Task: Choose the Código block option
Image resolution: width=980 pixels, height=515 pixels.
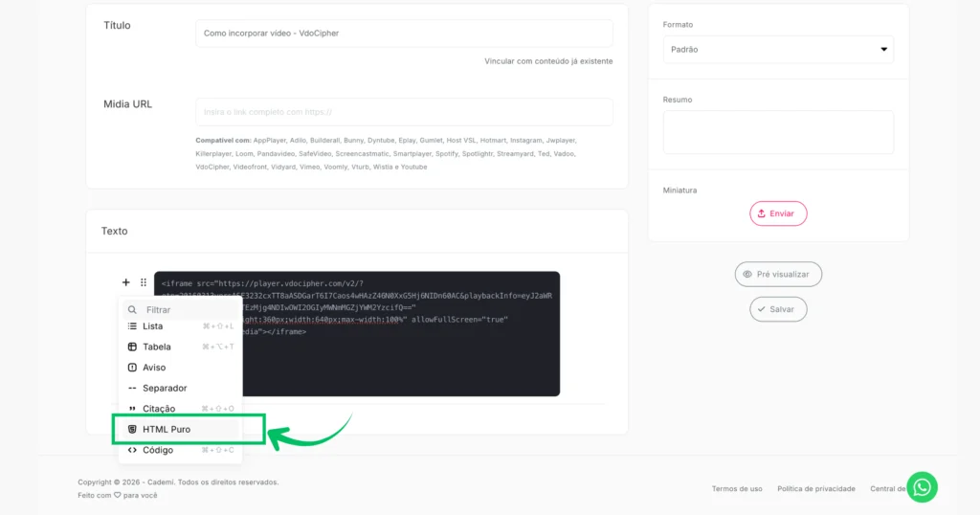Action: [x=180, y=450]
